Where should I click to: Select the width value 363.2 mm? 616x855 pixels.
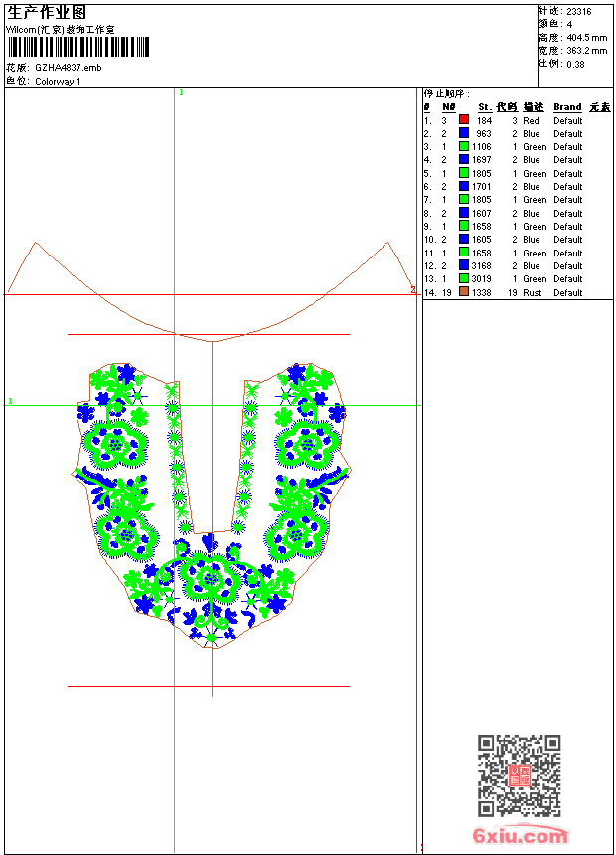[x=586, y=51]
